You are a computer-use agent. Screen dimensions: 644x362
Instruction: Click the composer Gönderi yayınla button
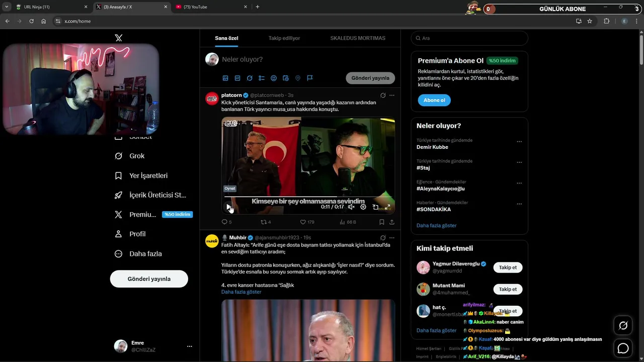click(x=370, y=78)
